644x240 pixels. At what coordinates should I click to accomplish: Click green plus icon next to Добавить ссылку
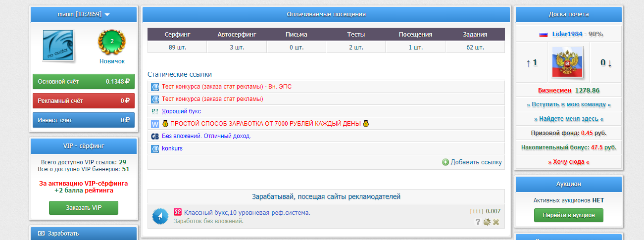coord(446,162)
